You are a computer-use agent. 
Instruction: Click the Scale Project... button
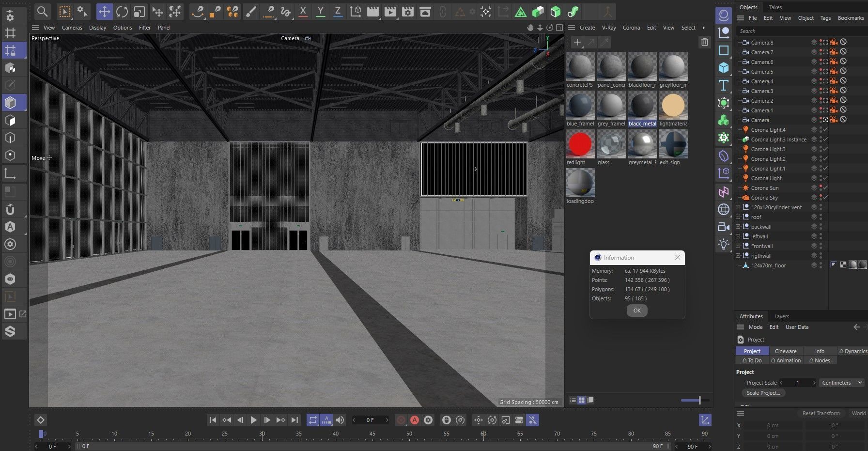[x=763, y=393]
